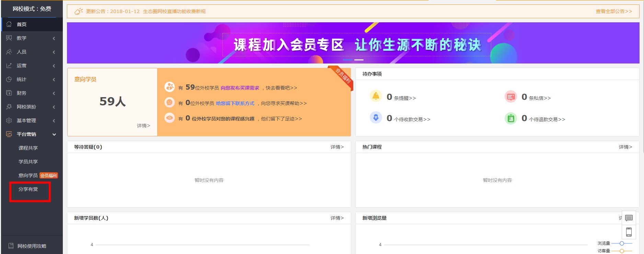Select the first banner carousel indicator
Image resolution: width=644 pixels, height=254 pixels.
click(x=347, y=60)
